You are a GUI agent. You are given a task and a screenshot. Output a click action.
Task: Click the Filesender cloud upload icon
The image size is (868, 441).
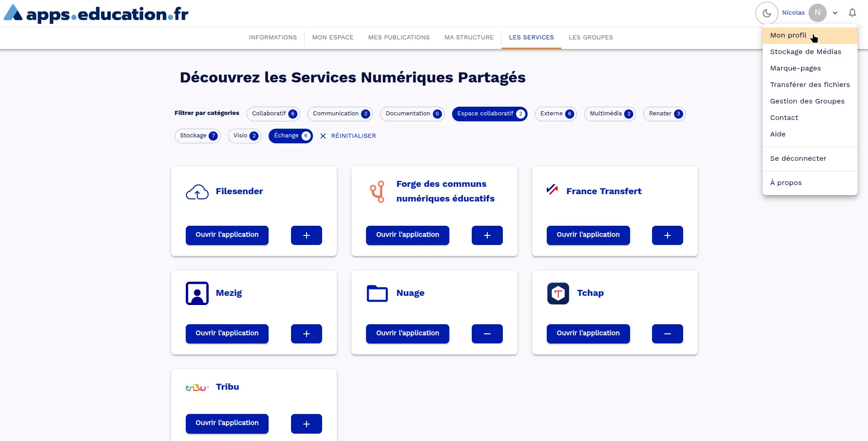tap(197, 192)
